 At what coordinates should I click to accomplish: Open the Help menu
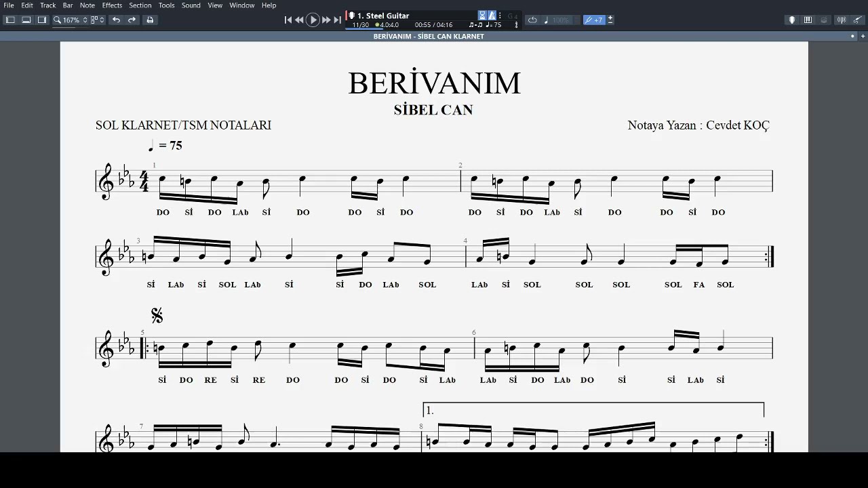coord(269,5)
